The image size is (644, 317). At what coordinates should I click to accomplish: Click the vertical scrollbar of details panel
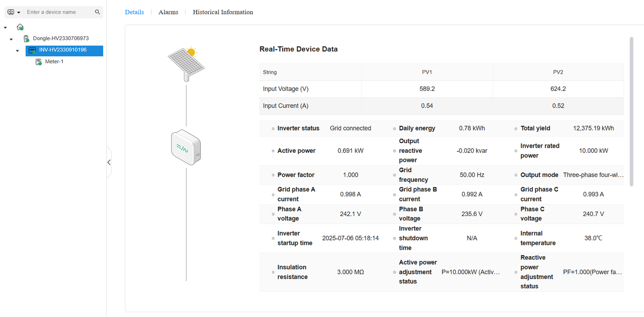(x=631, y=111)
